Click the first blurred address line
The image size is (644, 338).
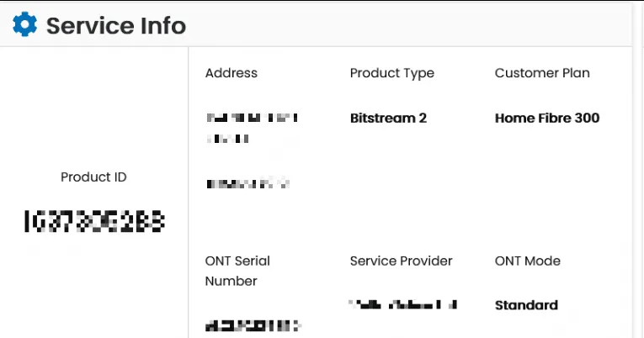(252, 118)
